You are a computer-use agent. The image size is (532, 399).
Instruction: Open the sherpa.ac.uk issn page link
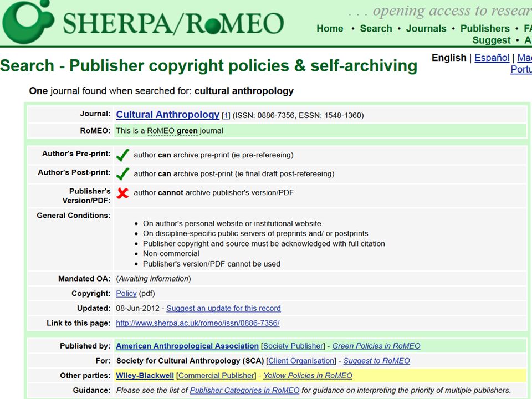click(198, 323)
